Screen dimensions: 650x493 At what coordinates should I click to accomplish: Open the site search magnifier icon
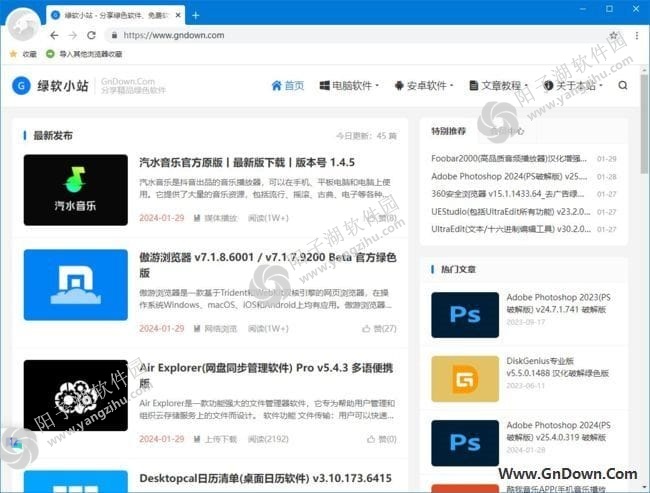[x=622, y=85]
